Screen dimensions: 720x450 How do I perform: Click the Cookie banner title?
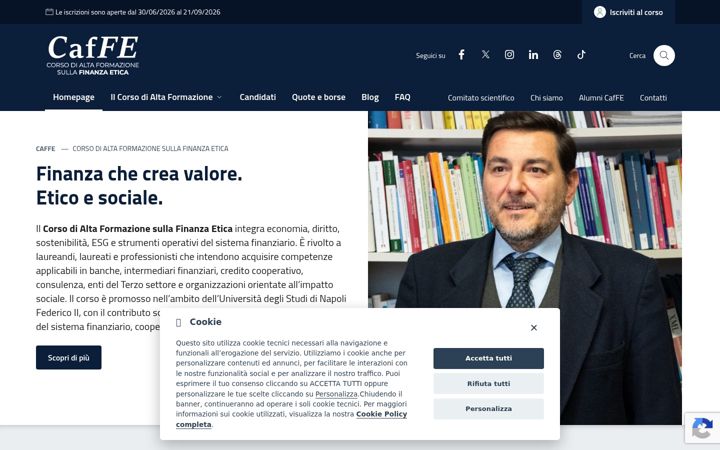205,322
